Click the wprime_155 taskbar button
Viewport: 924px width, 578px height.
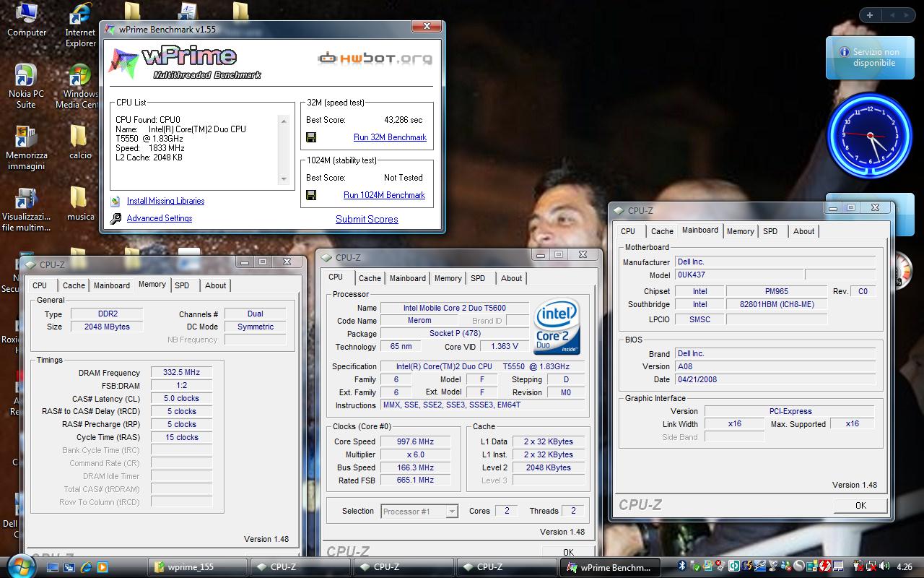[x=198, y=567]
